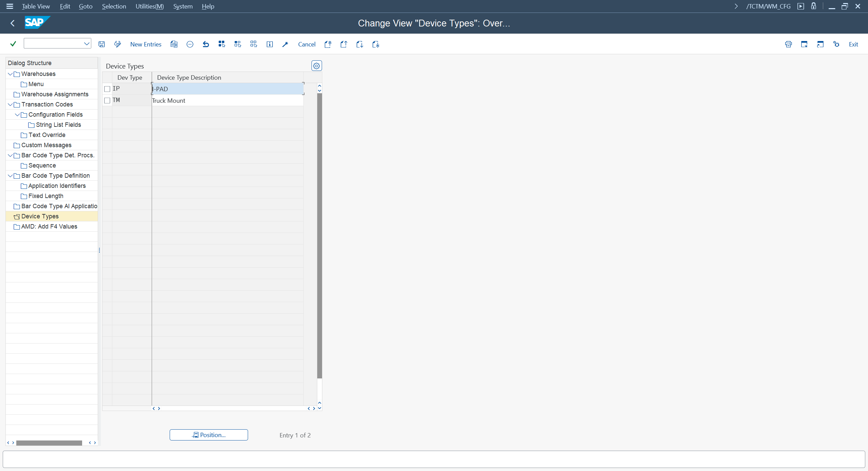Click the Print icon

788,44
